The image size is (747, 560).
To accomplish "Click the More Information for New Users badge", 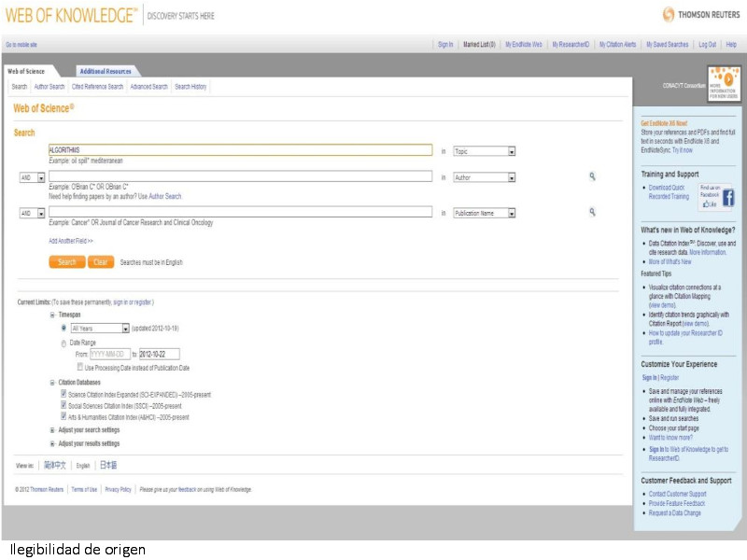I will 724,83.
